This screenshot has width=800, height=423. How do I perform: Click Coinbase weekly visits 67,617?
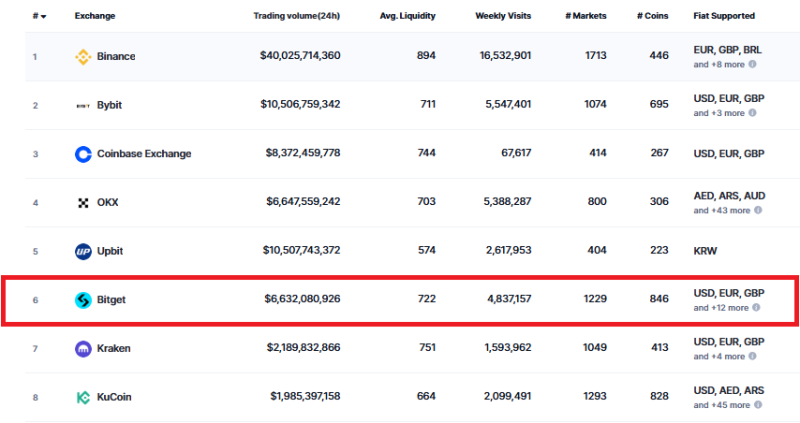516,153
